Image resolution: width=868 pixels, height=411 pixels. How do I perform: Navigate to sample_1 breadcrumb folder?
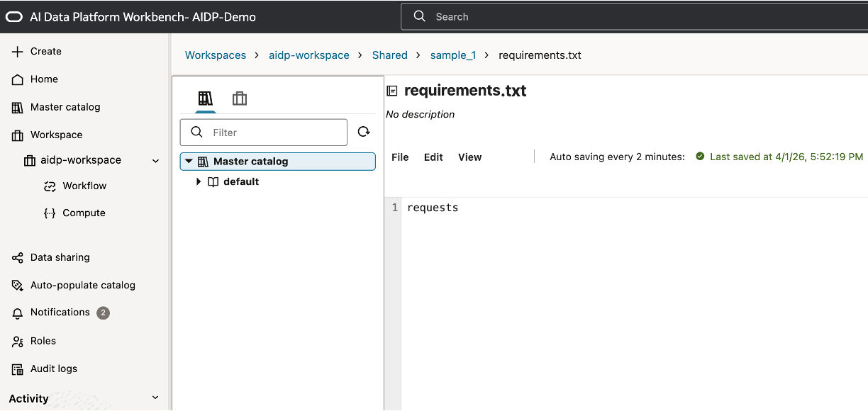point(452,55)
